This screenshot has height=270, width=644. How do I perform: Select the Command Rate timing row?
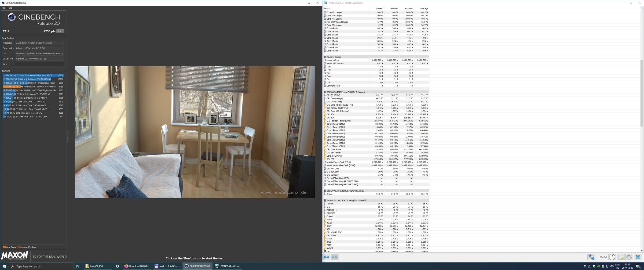[x=376, y=86]
